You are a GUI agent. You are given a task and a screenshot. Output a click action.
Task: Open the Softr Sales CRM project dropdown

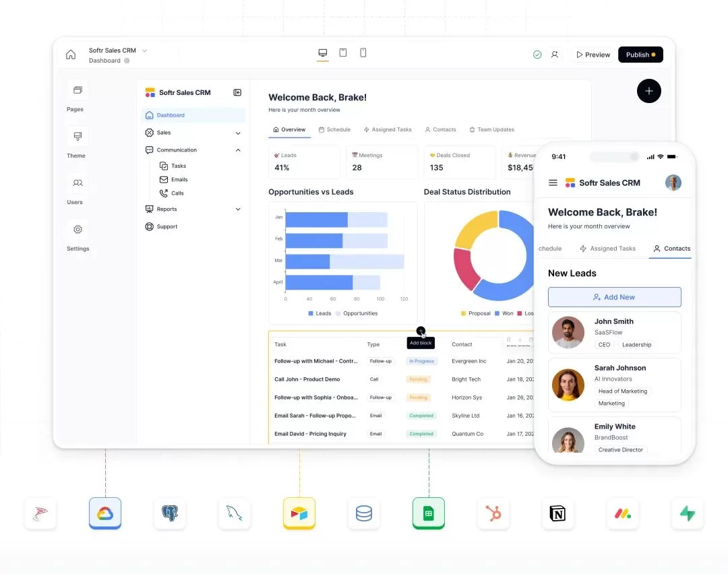pos(145,51)
